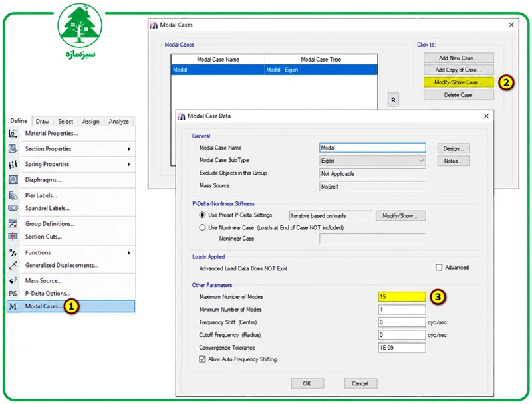This screenshot has height=404, width=532.
Task: Click the Pier Labels icon
Action: [x=13, y=195]
